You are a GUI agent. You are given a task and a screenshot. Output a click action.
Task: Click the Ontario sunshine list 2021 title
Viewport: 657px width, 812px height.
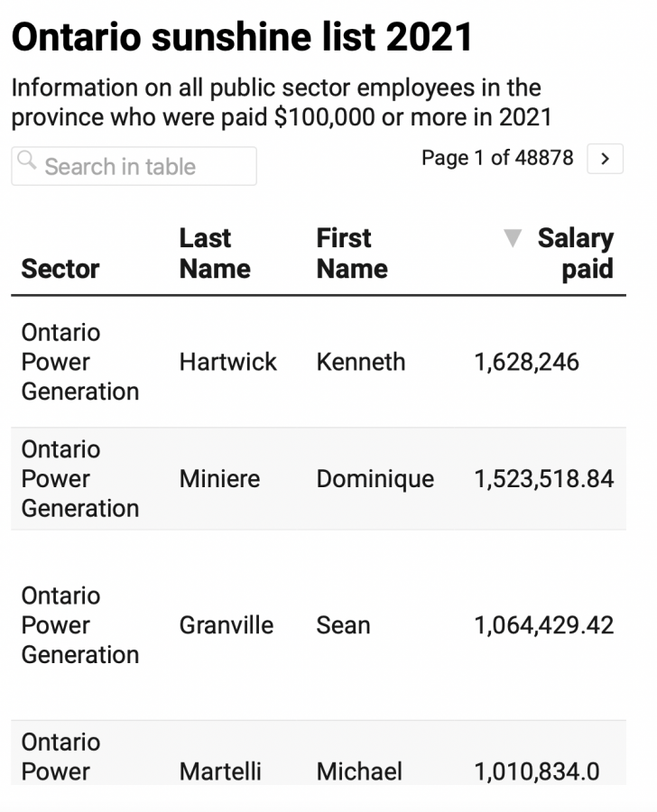(243, 37)
